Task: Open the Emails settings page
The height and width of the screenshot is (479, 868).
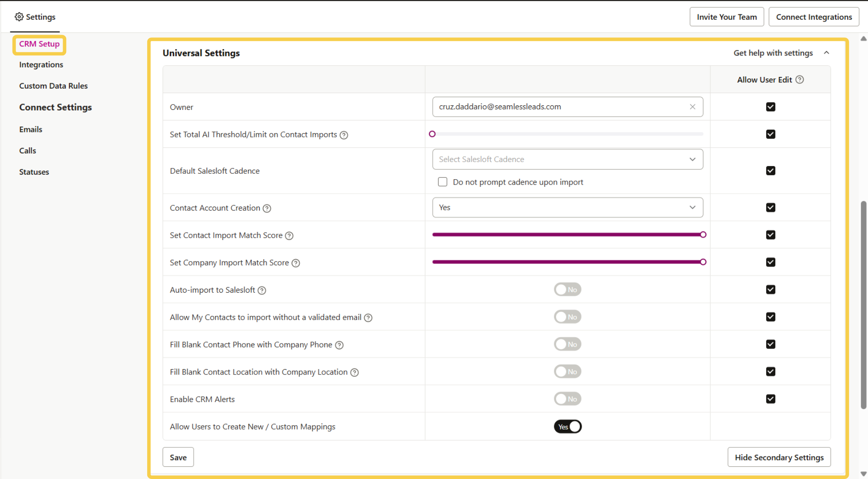Action: pos(30,129)
